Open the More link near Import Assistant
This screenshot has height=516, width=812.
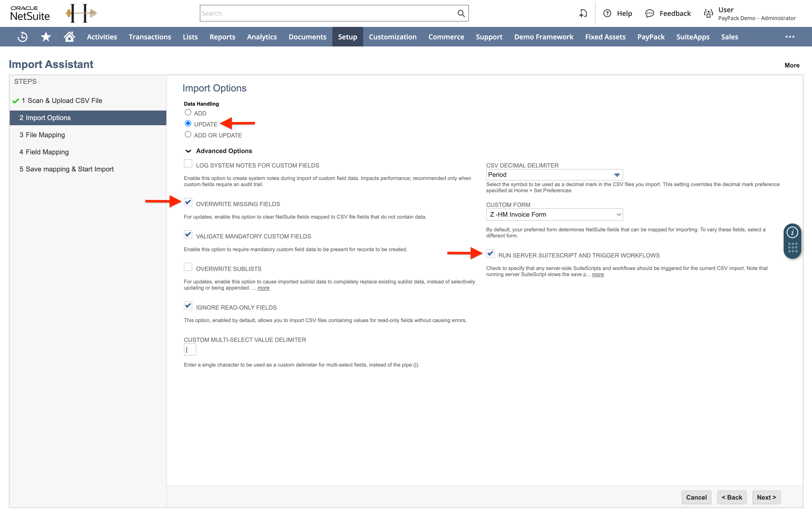[x=792, y=65]
